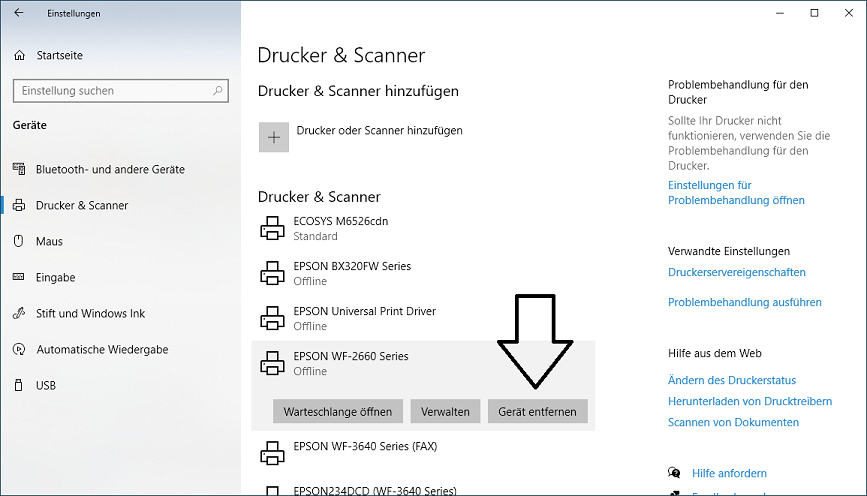
Task: Maximize the Einstellungen window
Action: coord(814,13)
